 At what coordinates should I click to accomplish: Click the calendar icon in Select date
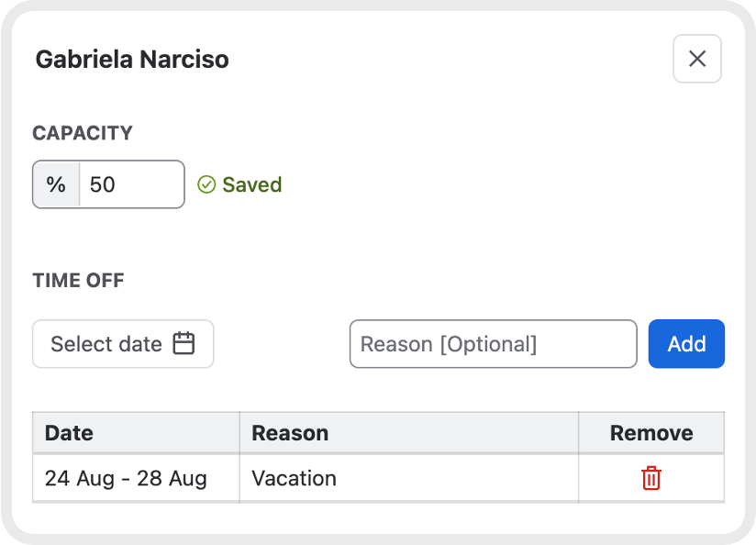pyautogui.click(x=183, y=343)
